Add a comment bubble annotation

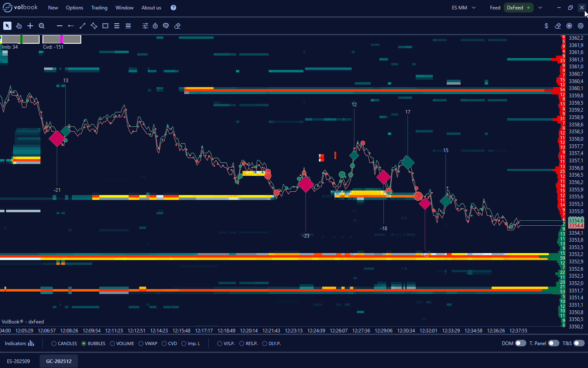(x=166, y=26)
